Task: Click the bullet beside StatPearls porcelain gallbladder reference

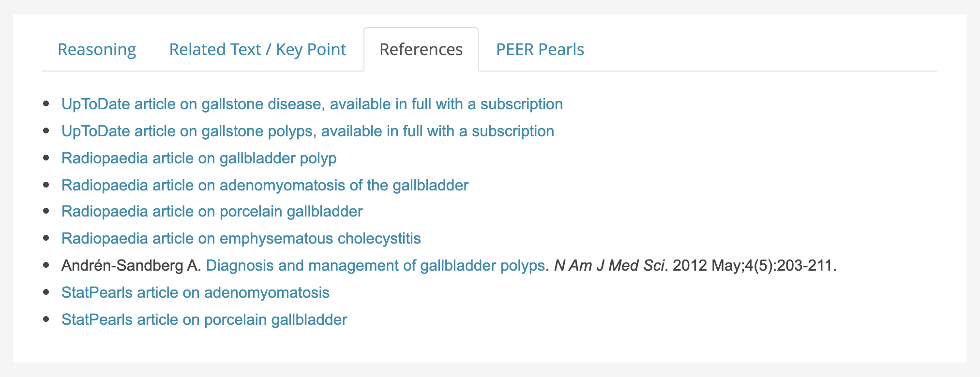Action: pyautogui.click(x=46, y=319)
